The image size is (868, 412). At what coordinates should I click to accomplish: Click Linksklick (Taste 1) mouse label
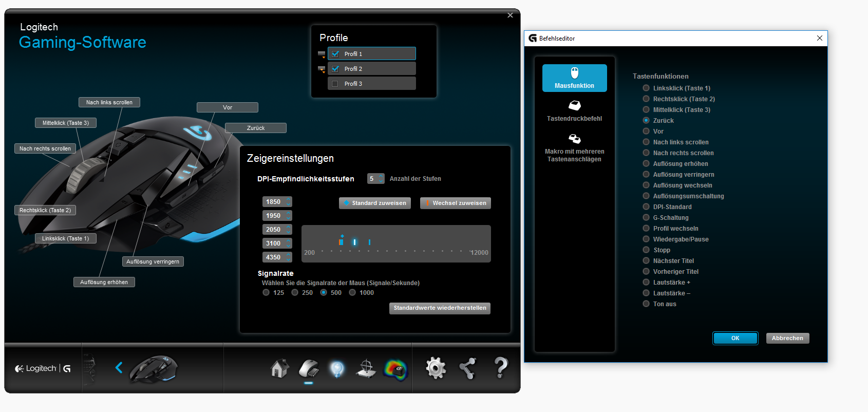(x=66, y=238)
